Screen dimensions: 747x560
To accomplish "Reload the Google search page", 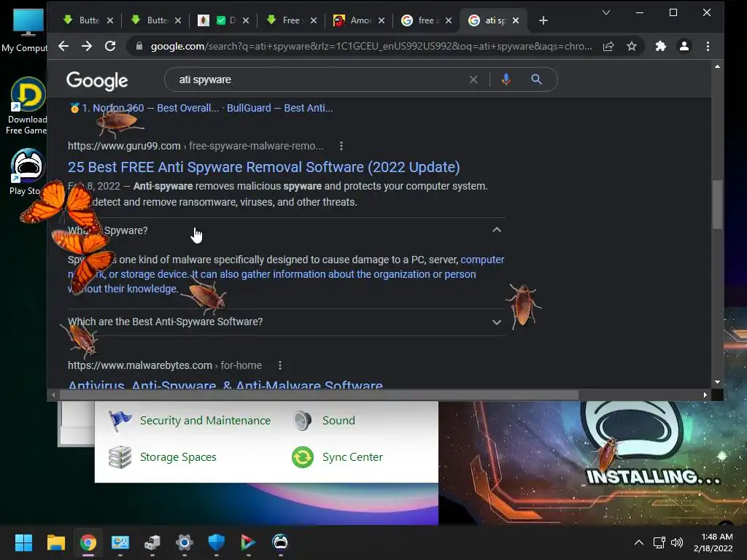I will [x=110, y=46].
